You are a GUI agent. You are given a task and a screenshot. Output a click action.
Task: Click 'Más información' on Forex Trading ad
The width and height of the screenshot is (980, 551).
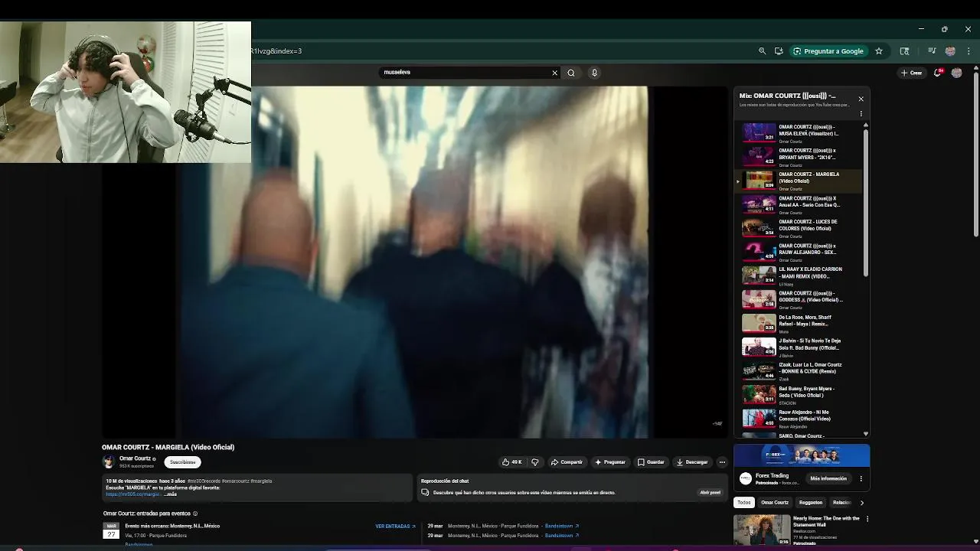coord(828,479)
